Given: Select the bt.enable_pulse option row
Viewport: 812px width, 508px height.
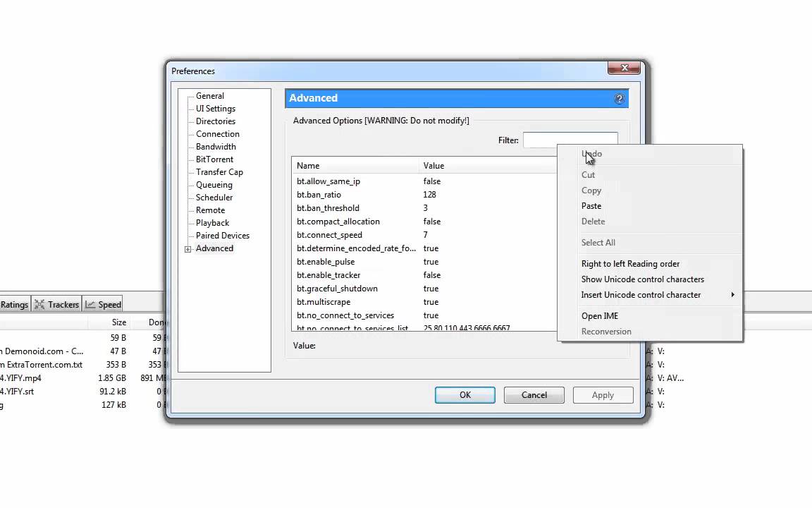Looking at the screenshot, I should point(424,262).
